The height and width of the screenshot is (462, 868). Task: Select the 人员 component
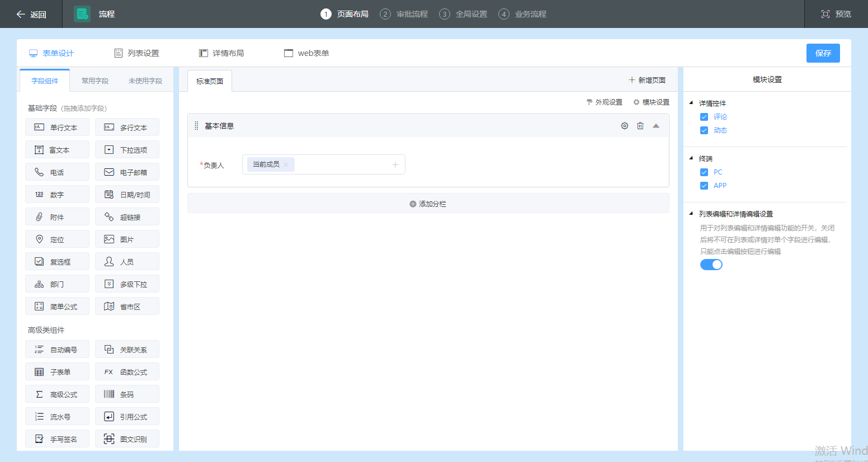point(127,262)
